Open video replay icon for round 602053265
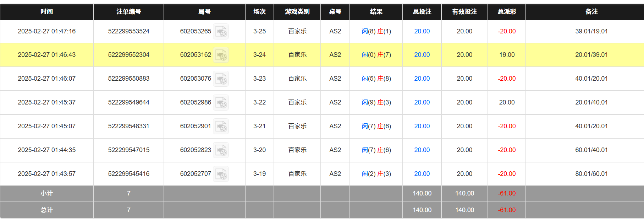Screen dimensions: 644x220 click(x=221, y=32)
